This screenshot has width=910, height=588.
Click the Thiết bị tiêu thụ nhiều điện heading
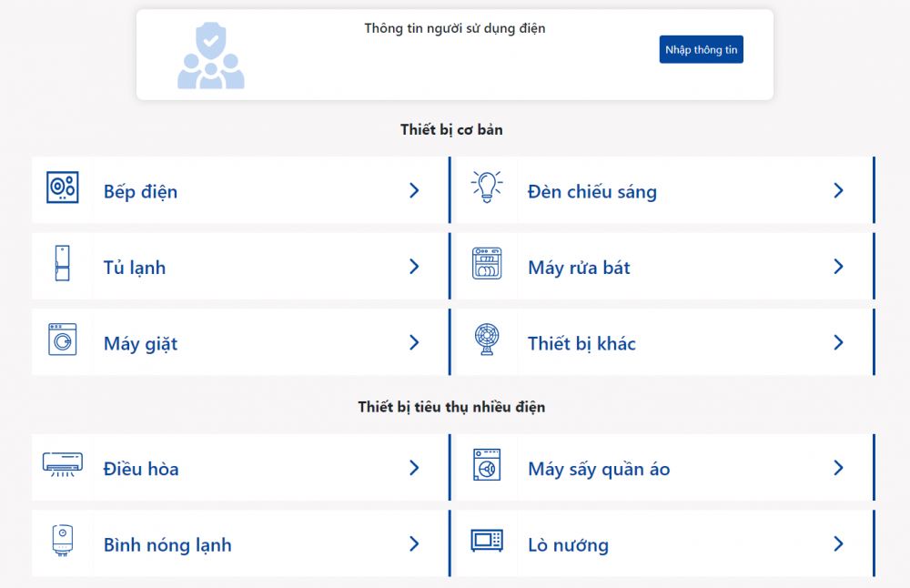click(x=453, y=407)
